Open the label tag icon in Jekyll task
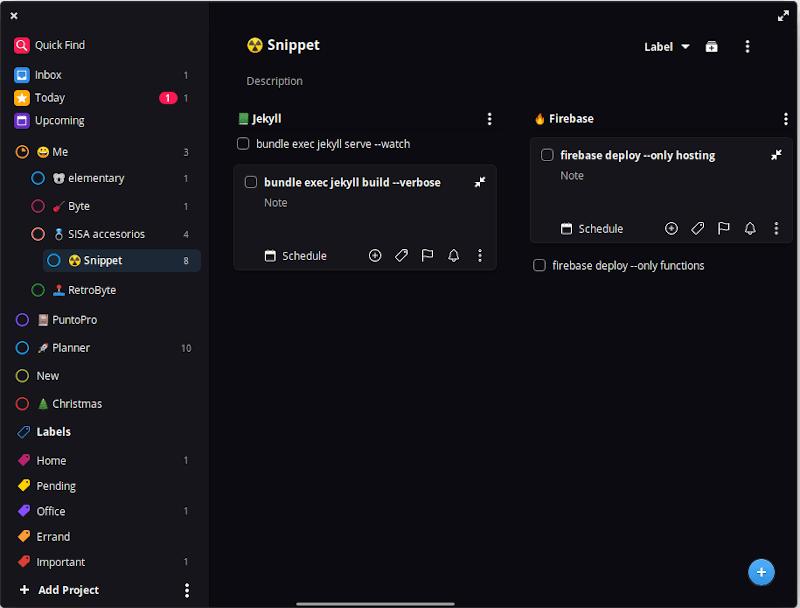Viewport: 800px width, 608px height. tap(401, 256)
